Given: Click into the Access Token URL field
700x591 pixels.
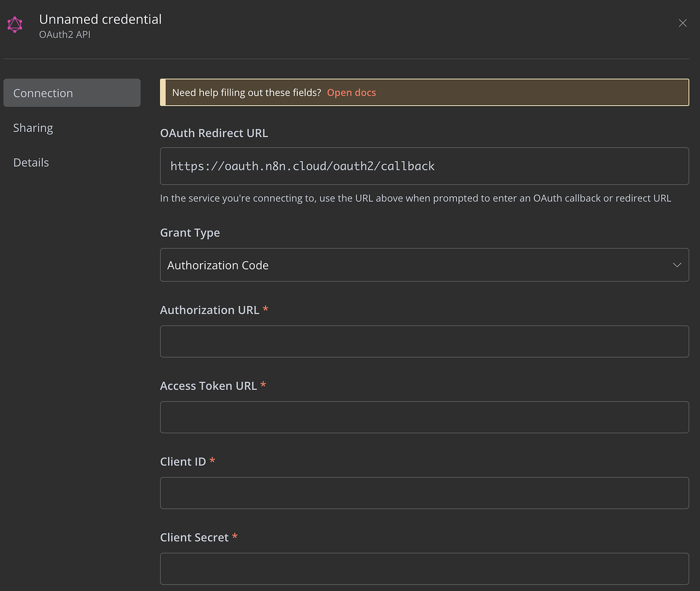Looking at the screenshot, I should [424, 417].
